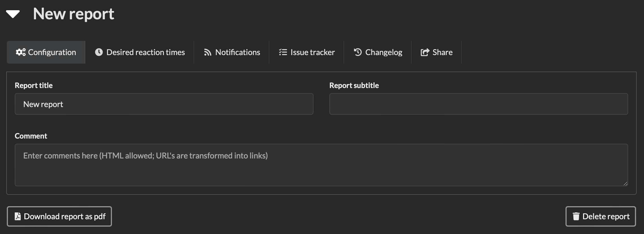
Task: Click the Report title label
Action: click(x=34, y=85)
